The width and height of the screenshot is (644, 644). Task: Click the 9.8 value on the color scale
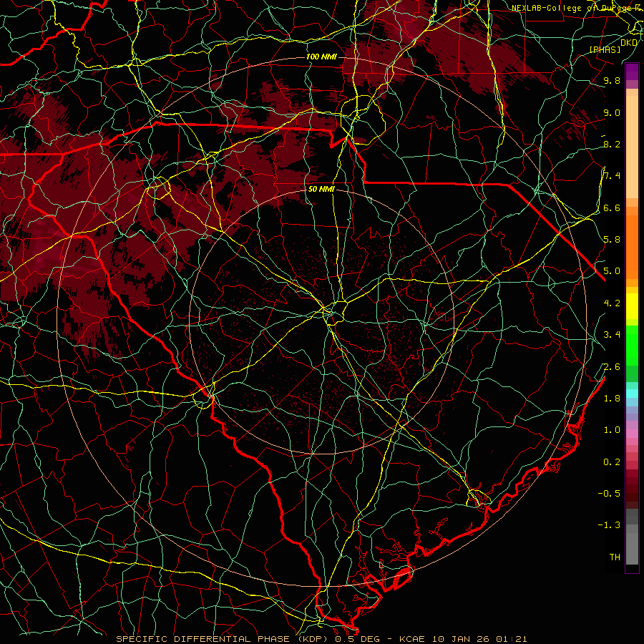tap(612, 80)
